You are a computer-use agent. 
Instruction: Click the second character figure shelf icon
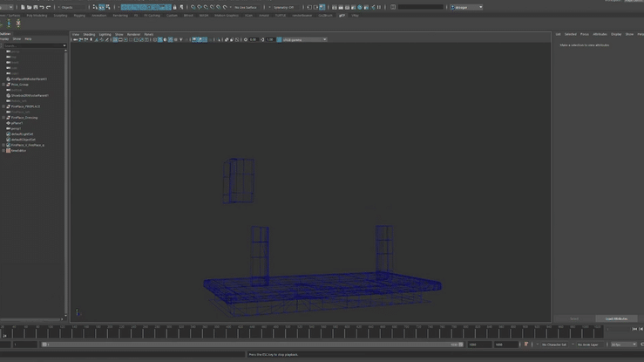coord(9,24)
